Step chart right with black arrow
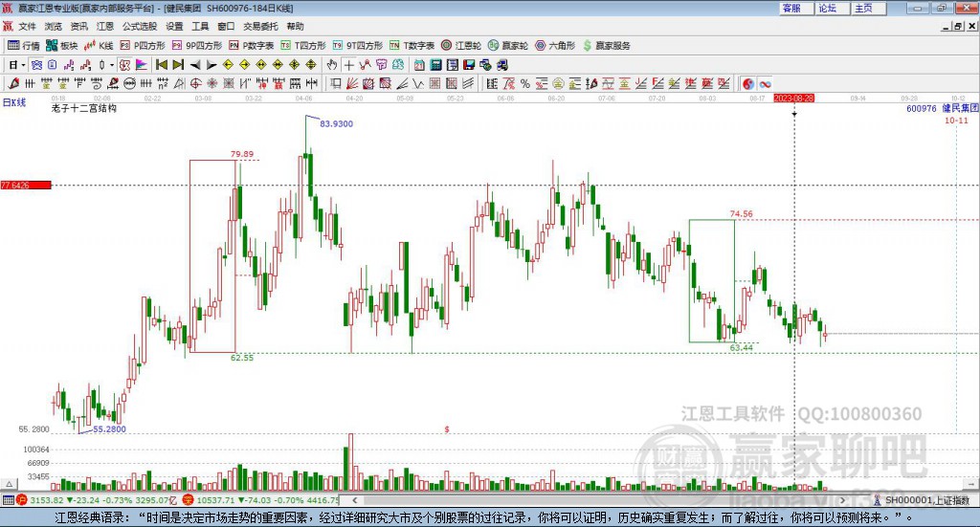 [212, 65]
